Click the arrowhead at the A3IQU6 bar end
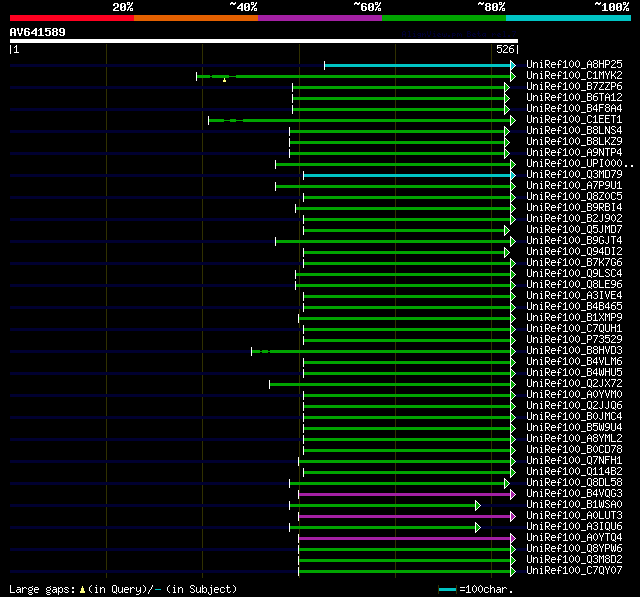This screenshot has height=597, width=640. (x=478, y=527)
